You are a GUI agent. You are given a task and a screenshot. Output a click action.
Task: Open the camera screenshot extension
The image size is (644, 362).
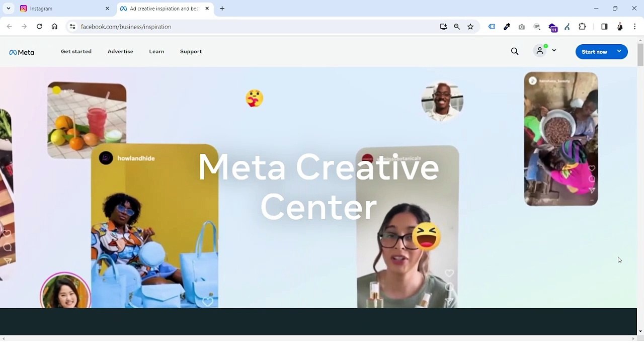coord(522,27)
